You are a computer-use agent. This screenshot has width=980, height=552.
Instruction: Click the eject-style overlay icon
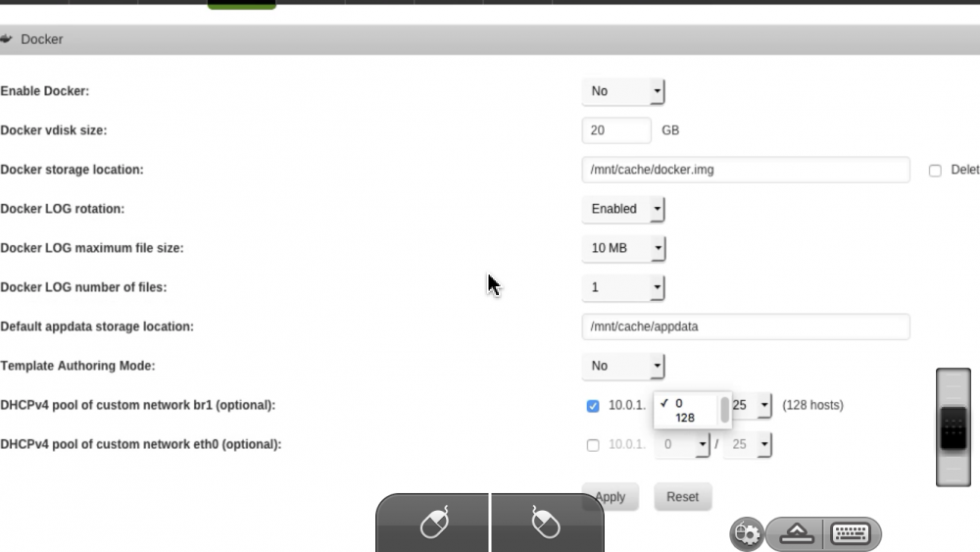796,534
